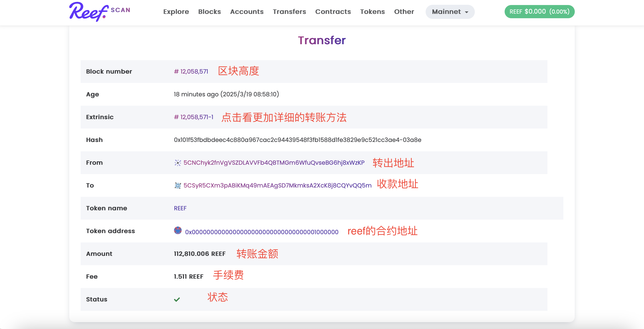Open the Tokens page

click(x=372, y=12)
